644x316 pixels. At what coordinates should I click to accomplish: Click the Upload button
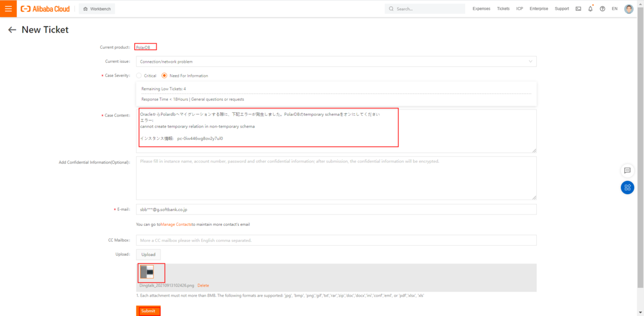(148, 254)
